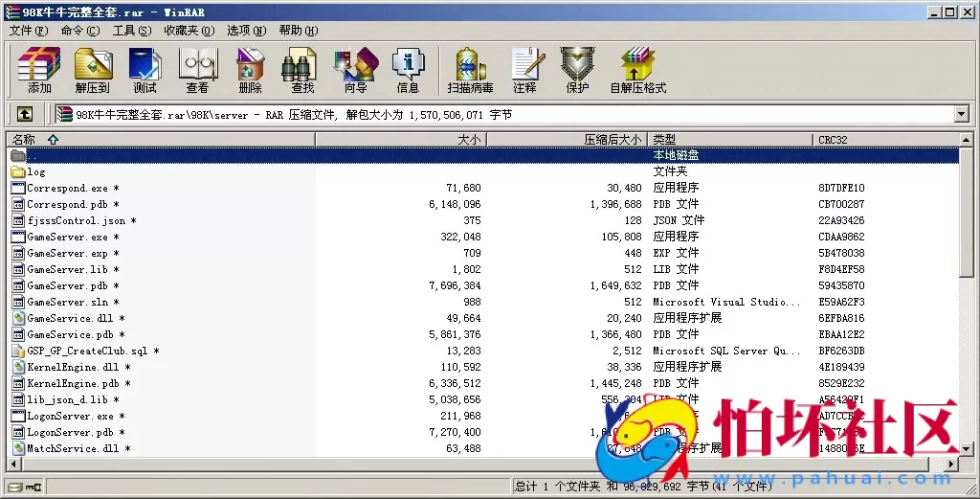Open the Commands (命令) menu

pyautogui.click(x=80, y=31)
